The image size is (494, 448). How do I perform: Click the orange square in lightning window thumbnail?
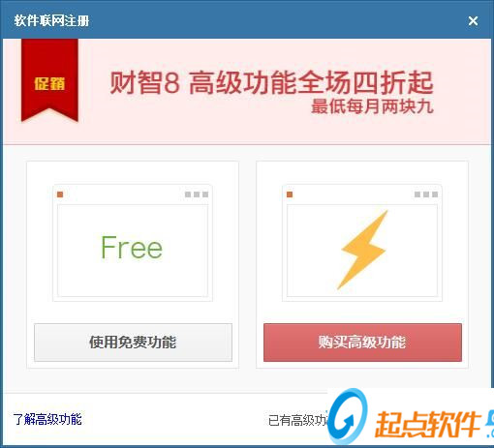coord(290,194)
